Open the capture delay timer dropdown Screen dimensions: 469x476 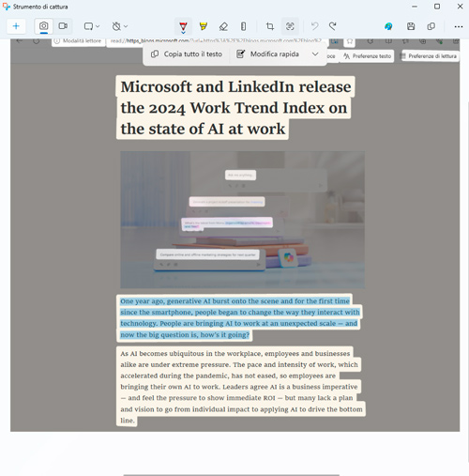(120, 26)
